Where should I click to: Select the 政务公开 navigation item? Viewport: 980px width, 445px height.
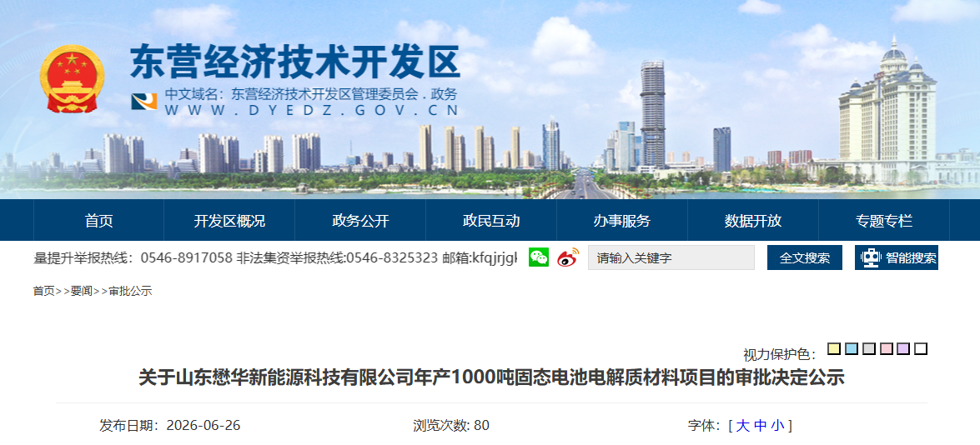(360, 220)
